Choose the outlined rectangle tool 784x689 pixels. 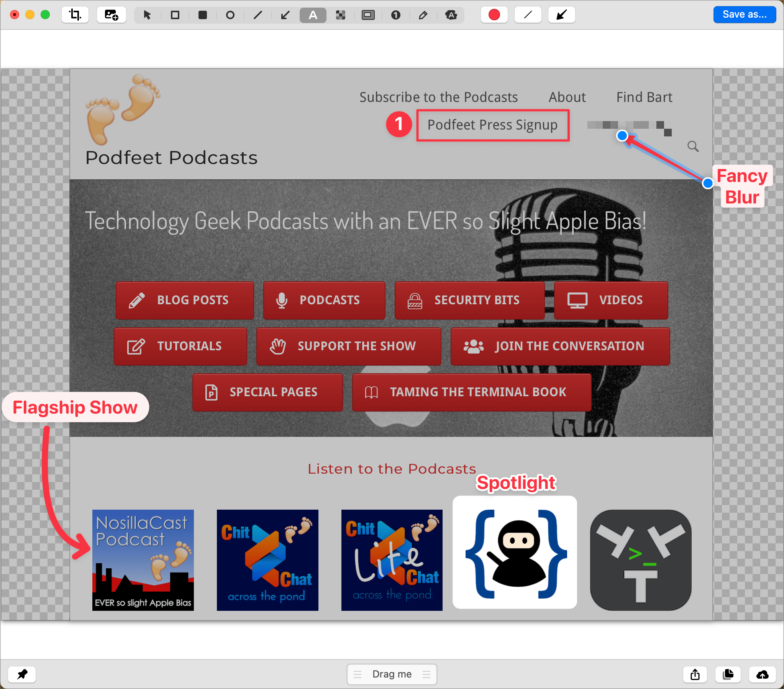point(175,15)
